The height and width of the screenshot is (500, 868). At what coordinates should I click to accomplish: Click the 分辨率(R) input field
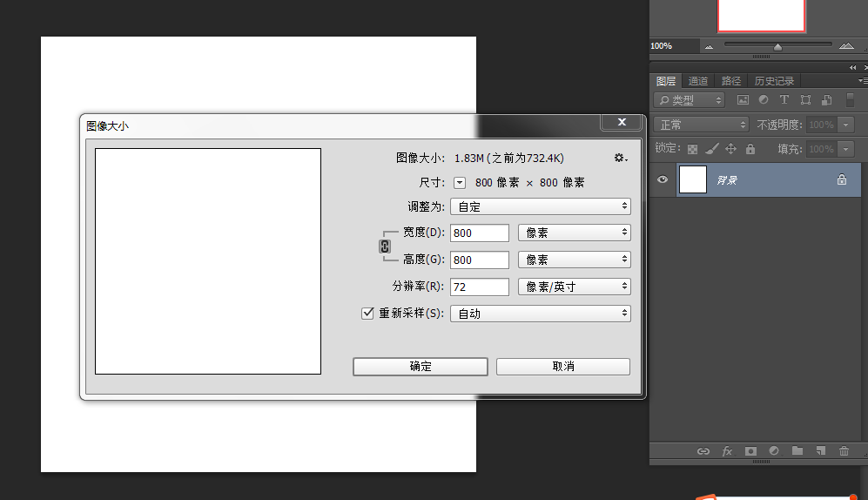[x=480, y=287]
